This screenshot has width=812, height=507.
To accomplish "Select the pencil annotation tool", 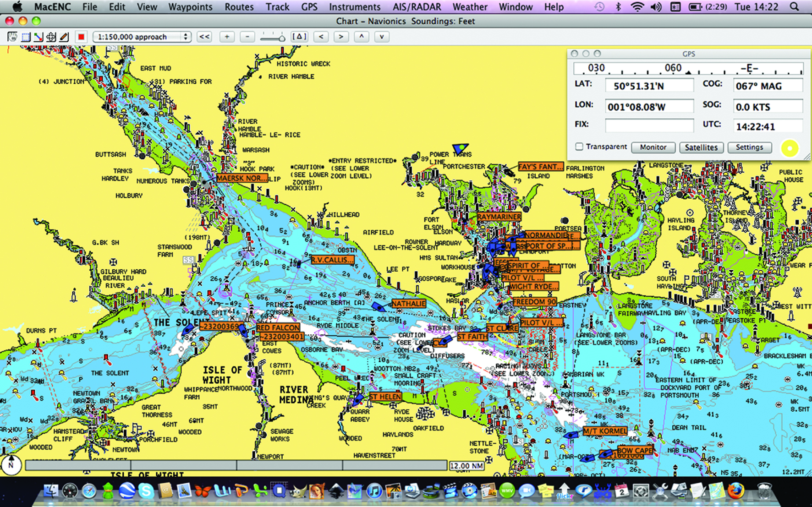I will (x=64, y=37).
